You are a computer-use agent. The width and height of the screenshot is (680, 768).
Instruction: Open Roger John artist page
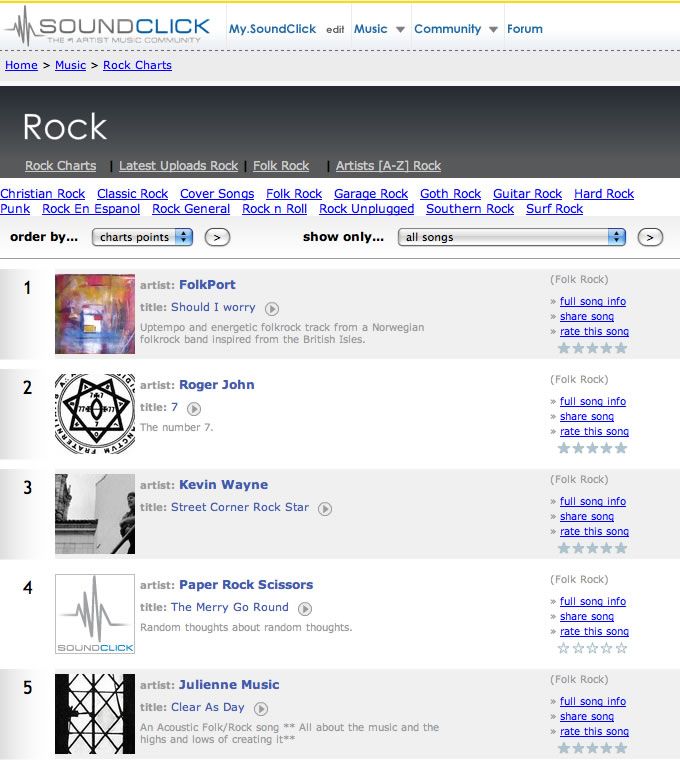click(x=217, y=384)
